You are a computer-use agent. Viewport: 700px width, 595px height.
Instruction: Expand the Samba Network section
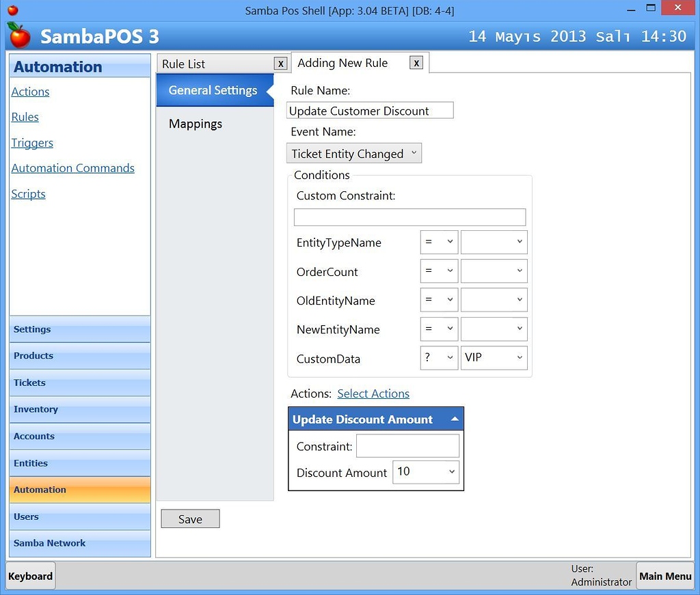79,543
